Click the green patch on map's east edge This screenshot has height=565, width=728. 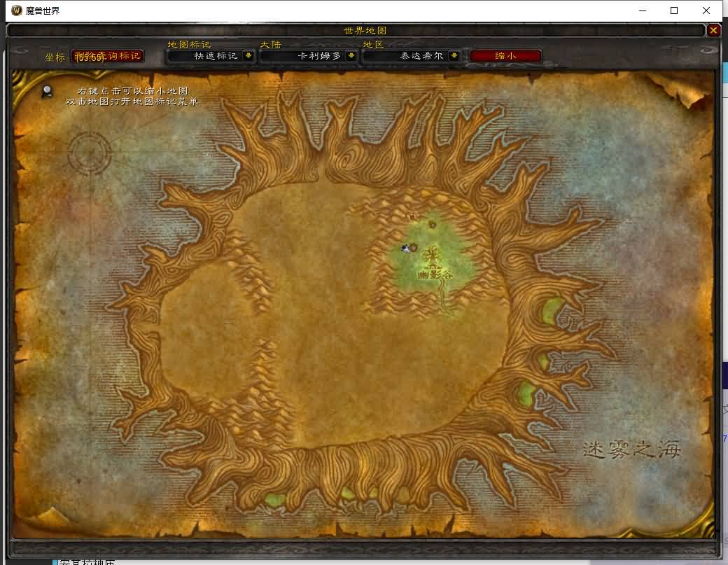553,310
